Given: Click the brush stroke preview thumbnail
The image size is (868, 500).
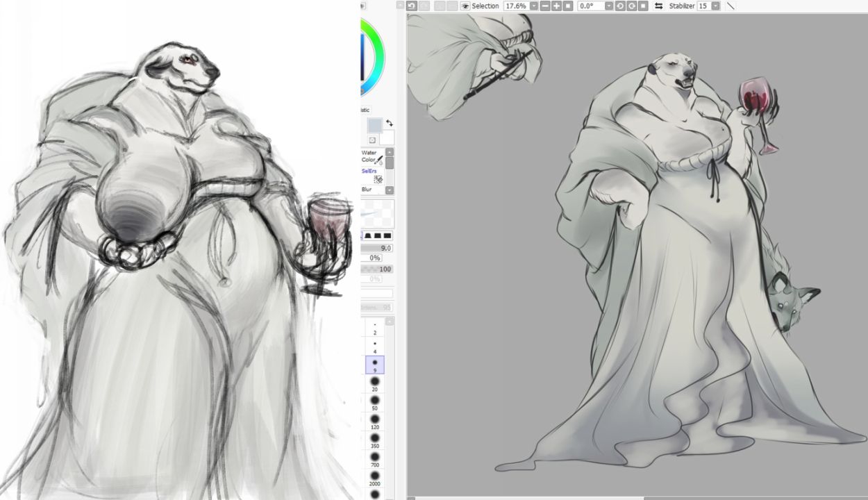Looking at the screenshot, I should tap(378, 213).
